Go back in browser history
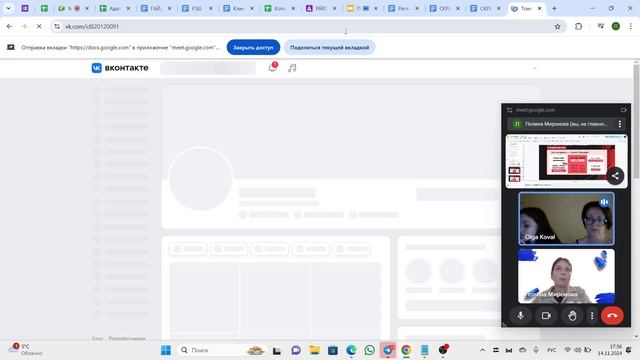Screen dimensions: 640x360 point(9,27)
